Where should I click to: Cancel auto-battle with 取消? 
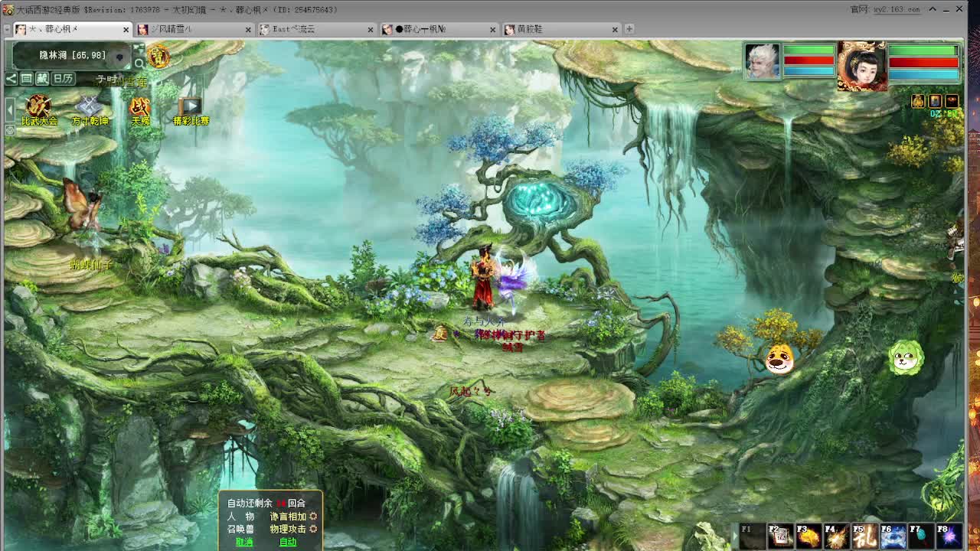pos(244,542)
